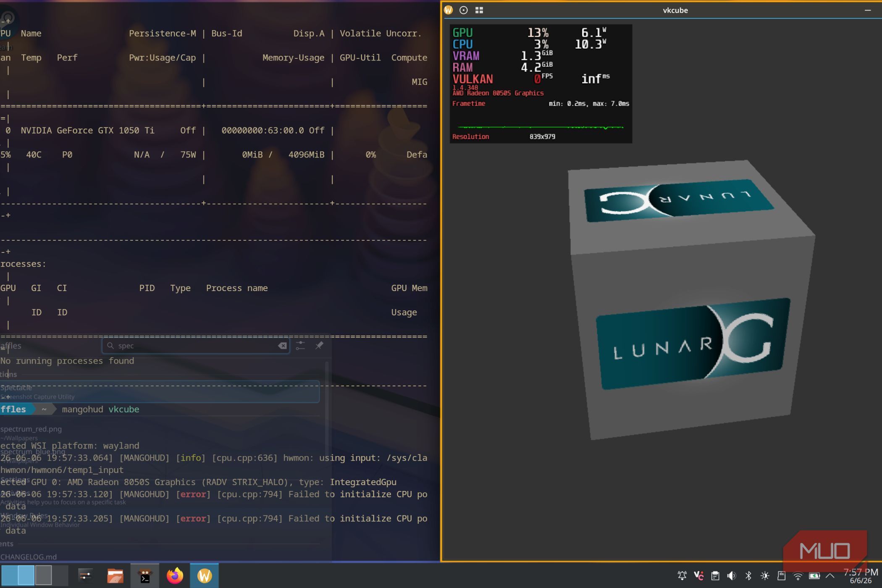This screenshot has width=882, height=588.
Task: Switch to the second virtual desktop in pager
Action: pos(26,575)
